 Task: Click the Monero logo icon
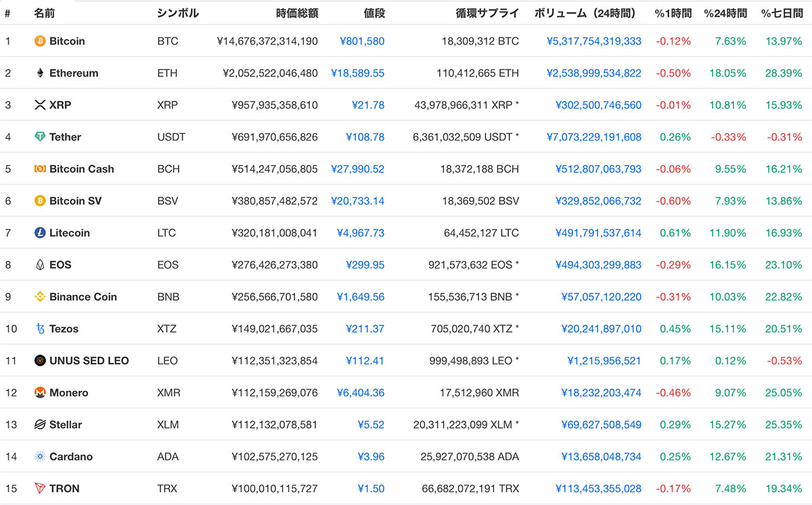tap(40, 393)
